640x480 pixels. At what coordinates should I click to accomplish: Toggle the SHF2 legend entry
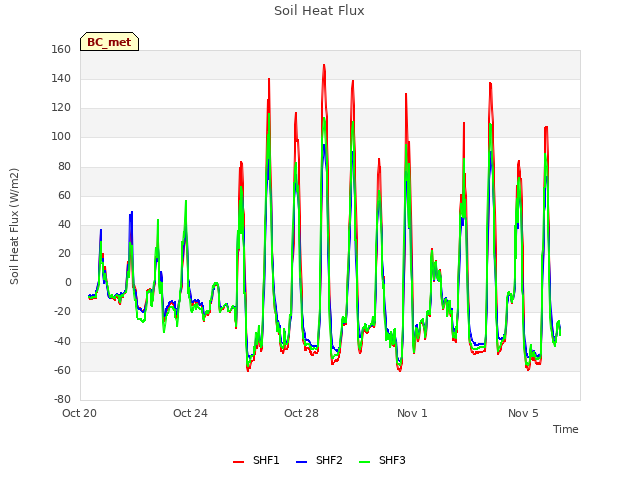tap(319, 460)
